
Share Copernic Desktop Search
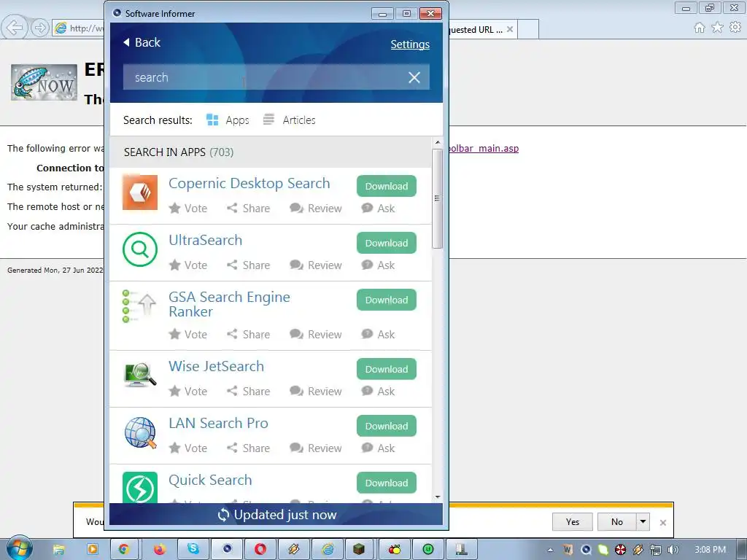248,208
